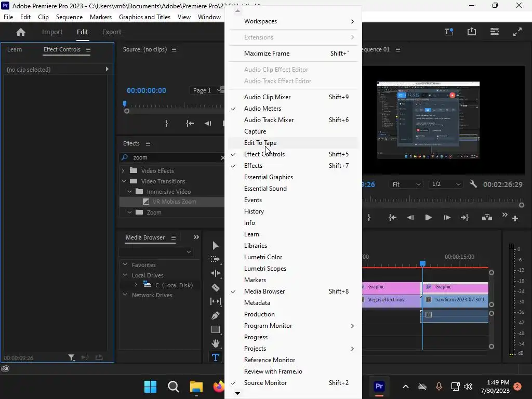Select the Slip tool
Image resolution: width=532 pixels, height=399 pixels.
tap(216, 301)
